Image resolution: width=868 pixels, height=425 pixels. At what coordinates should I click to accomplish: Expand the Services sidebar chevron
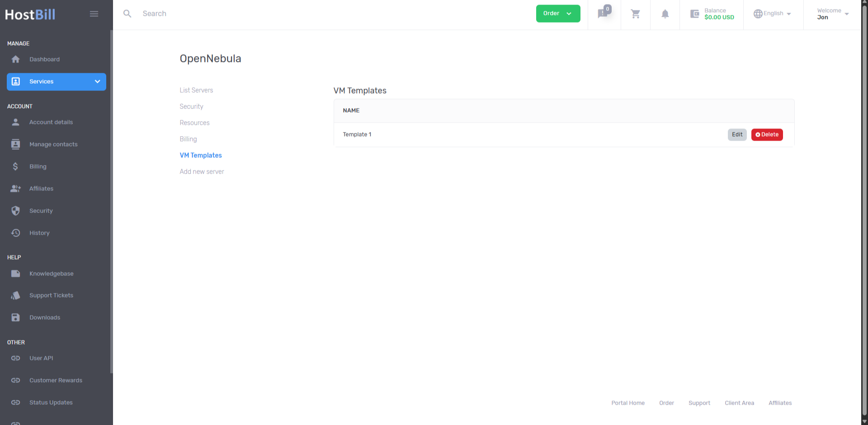tap(97, 81)
